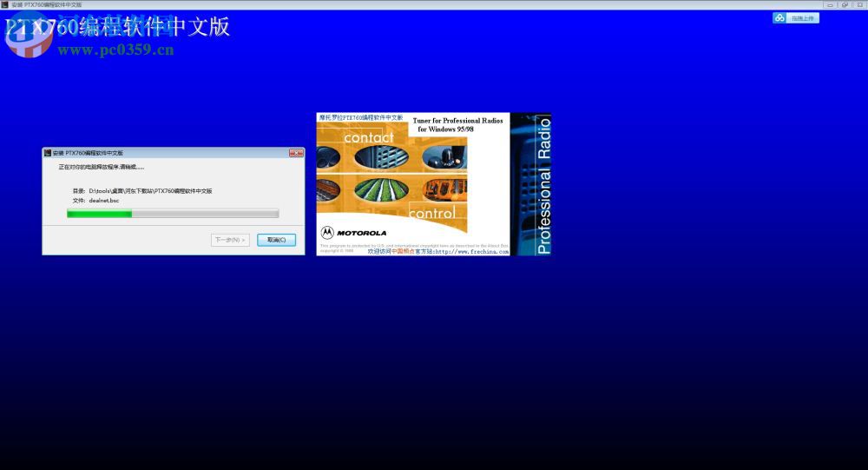Click the green installation progress bar
The image size is (868, 470).
[173, 214]
